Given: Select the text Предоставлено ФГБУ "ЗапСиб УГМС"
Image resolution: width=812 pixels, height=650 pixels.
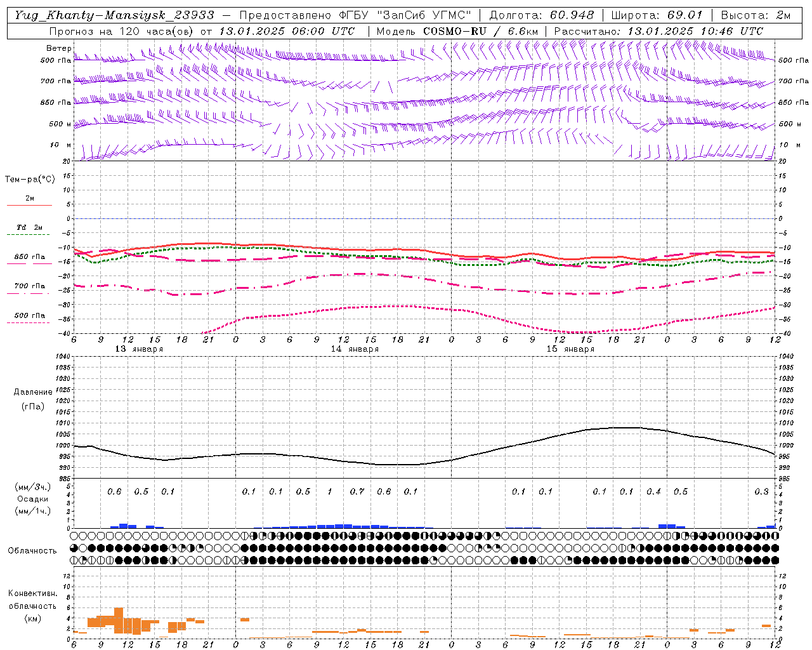Looking at the screenshot, I should [355, 15].
